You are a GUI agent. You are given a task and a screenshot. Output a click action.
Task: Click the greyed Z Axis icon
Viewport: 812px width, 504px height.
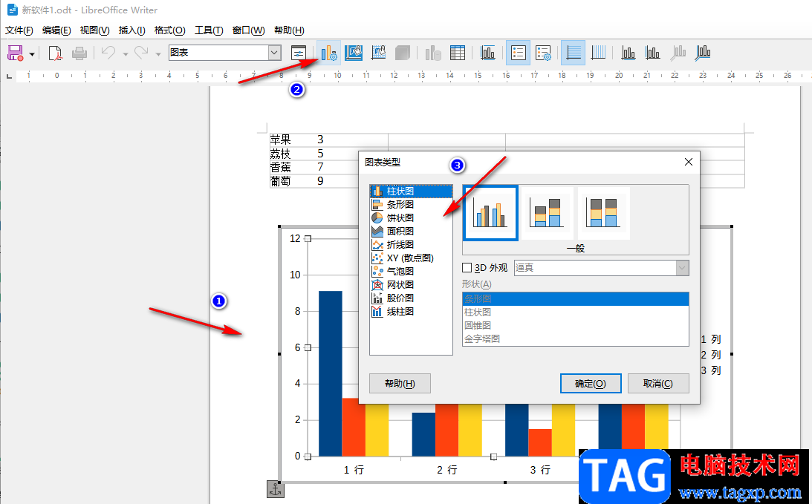pyautogui.click(x=678, y=53)
